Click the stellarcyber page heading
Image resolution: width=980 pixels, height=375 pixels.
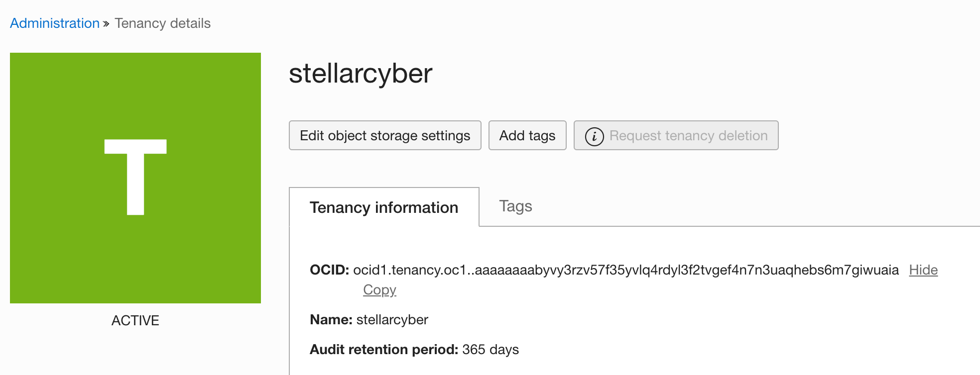[x=361, y=74]
